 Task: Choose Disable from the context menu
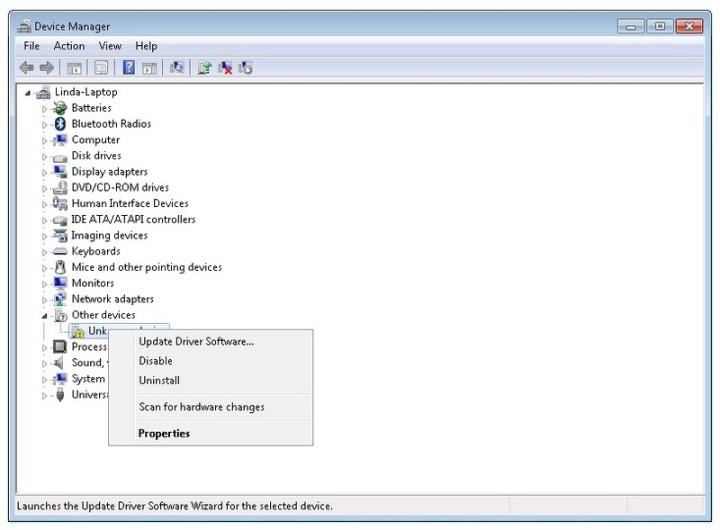click(211, 361)
